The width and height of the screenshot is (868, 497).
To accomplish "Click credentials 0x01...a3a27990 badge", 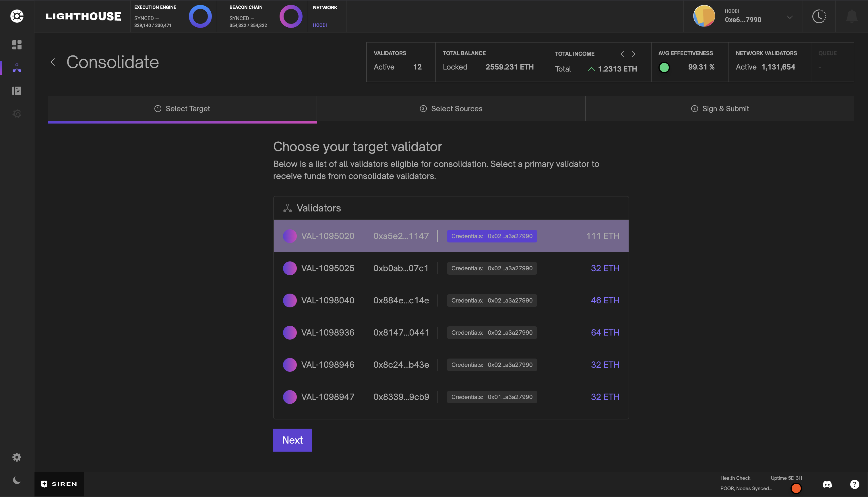I will point(492,397).
